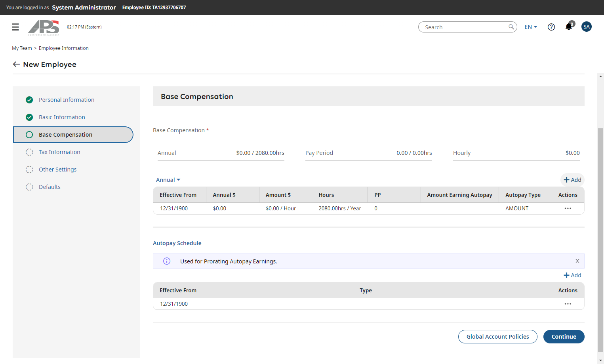This screenshot has height=364, width=604.
Task: Click the dashed circle beside Tax Information
Action: pyautogui.click(x=29, y=152)
